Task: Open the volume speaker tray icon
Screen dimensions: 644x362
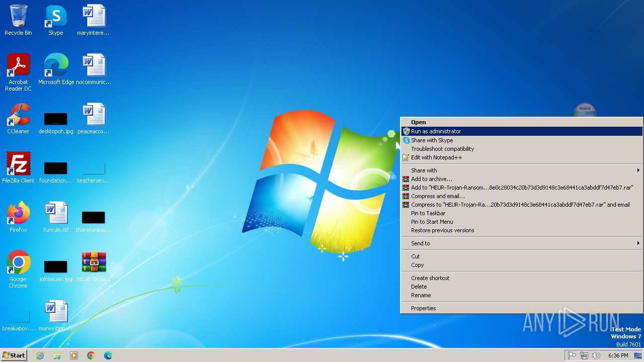Action: coord(596,355)
